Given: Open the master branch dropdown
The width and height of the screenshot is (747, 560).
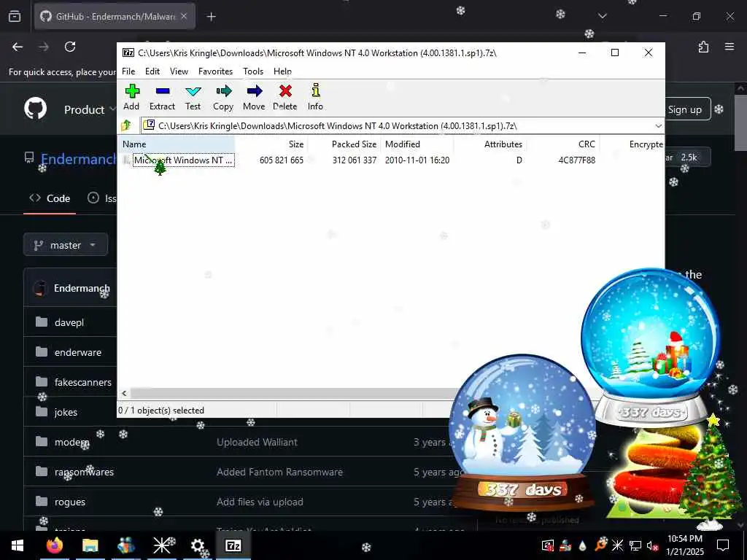Looking at the screenshot, I should (x=65, y=245).
